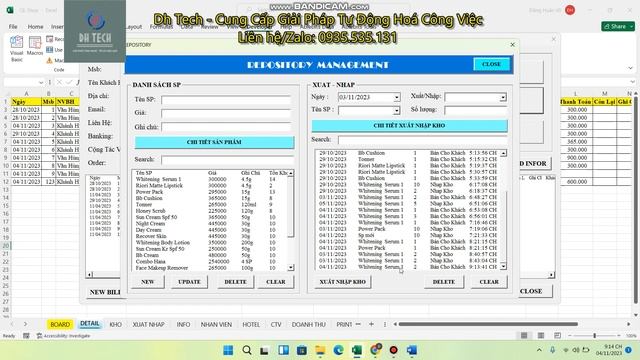Image resolution: width=640 pixels, height=360 pixels.
Task: Open the File menu
Action: (13, 26)
